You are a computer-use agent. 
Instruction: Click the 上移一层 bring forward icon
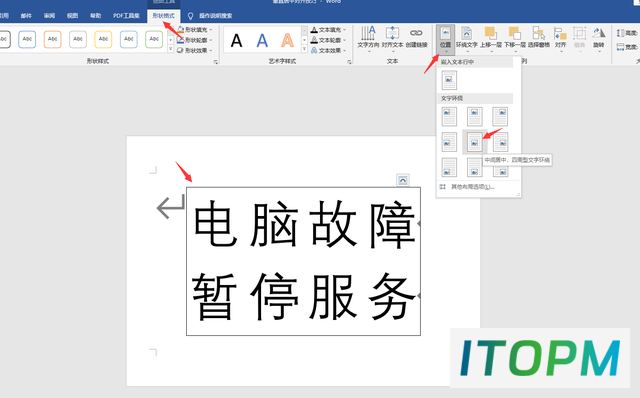(491, 38)
